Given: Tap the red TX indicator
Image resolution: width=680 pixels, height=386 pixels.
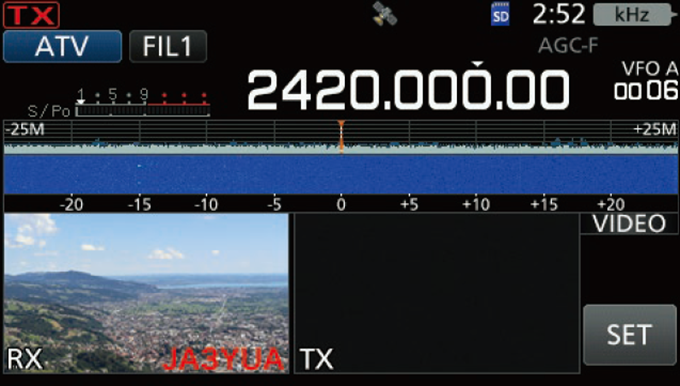Looking at the screenshot, I should (x=31, y=15).
